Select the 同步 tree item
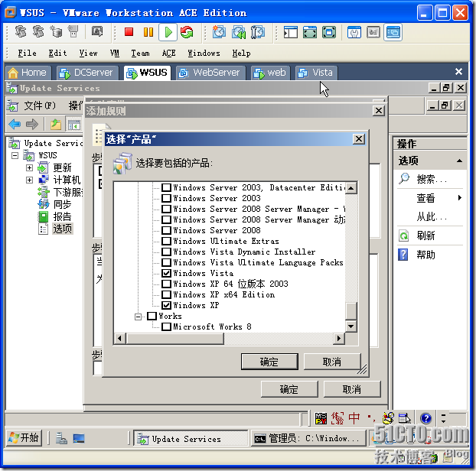Viewport: 476px width, 471px height. (x=62, y=204)
